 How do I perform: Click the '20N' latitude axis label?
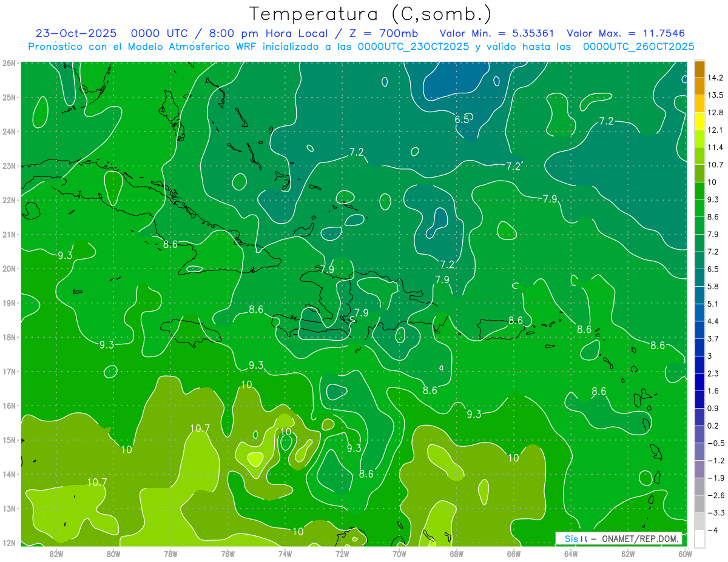coord(9,269)
